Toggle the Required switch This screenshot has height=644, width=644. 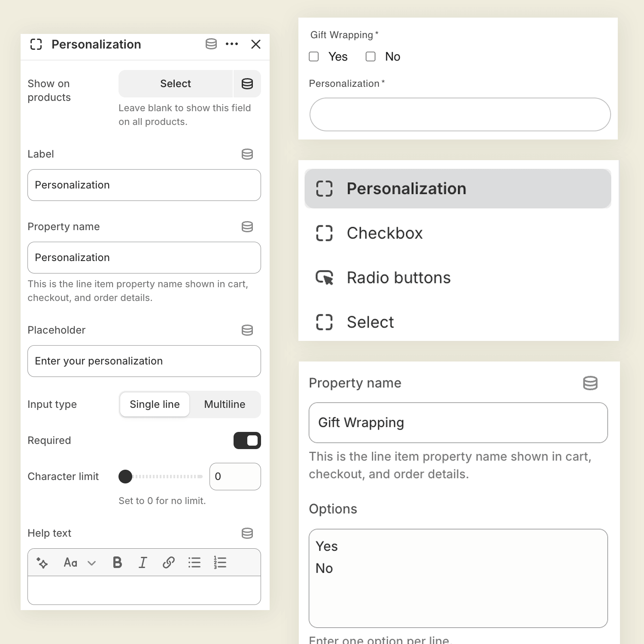(x=247, y=440)
